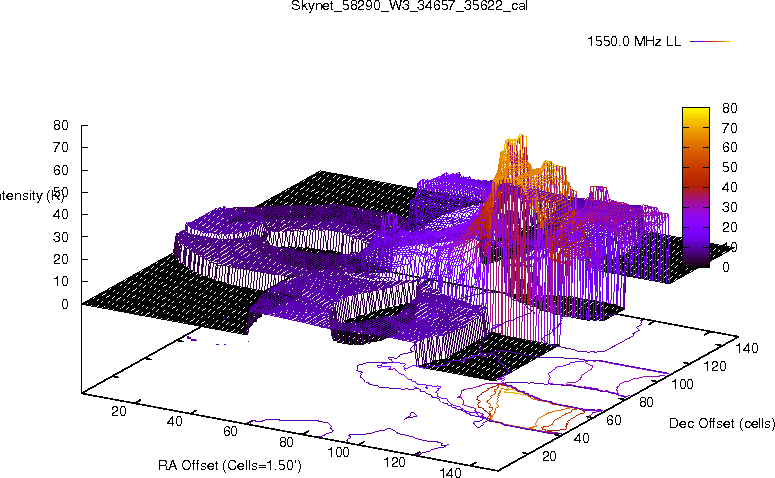Click the 80 tick on the intensity axis
The width and height of the screenshot is (775, 478).
tap(61, 125)
